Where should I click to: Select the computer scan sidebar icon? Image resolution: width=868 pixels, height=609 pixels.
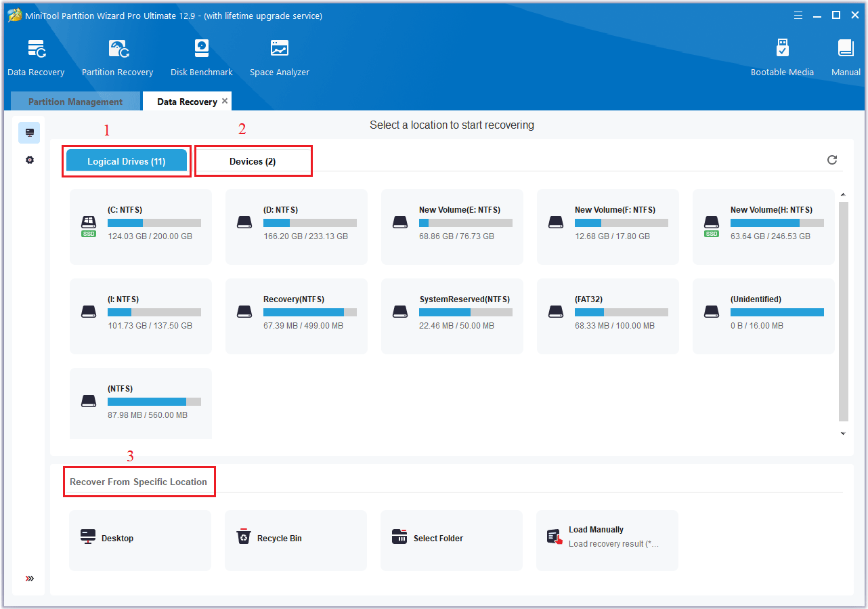pos(29,133)
